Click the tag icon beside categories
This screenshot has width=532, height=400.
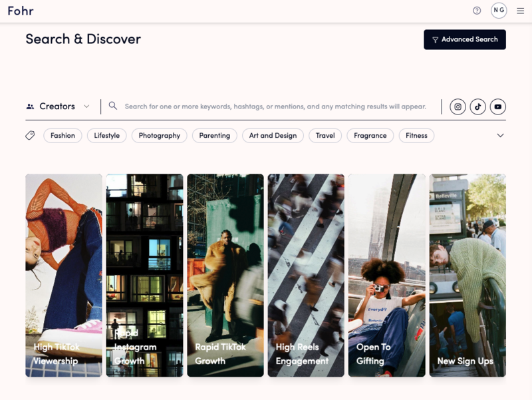30,135
